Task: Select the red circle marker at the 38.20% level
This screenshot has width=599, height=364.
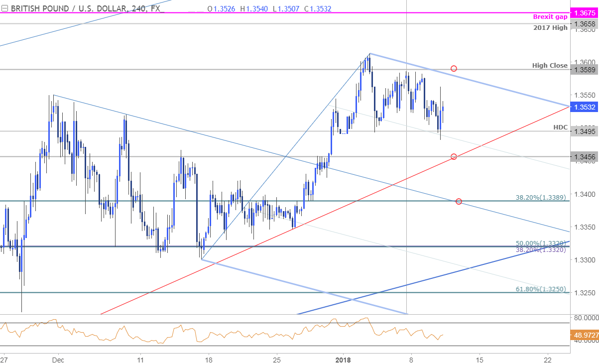Action: 459,202
